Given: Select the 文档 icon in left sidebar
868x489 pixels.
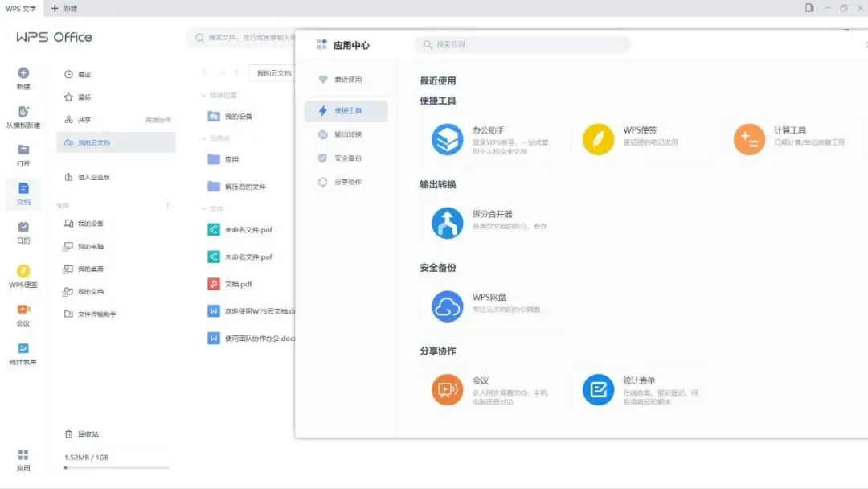Looking at the screenshot, I should 23,188.
